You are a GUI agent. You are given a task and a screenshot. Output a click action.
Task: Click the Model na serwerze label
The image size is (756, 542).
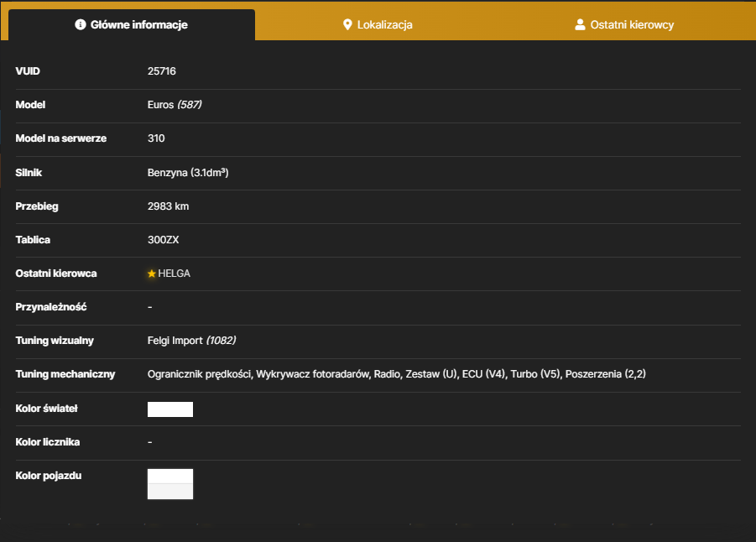point(60,138)
